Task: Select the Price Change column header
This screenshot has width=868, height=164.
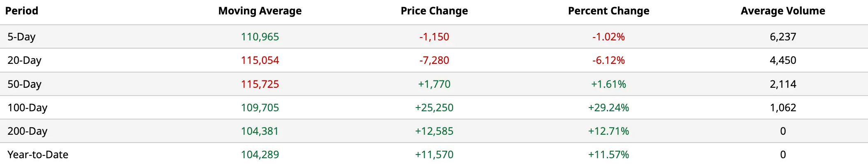Action: tap(434, 11)
